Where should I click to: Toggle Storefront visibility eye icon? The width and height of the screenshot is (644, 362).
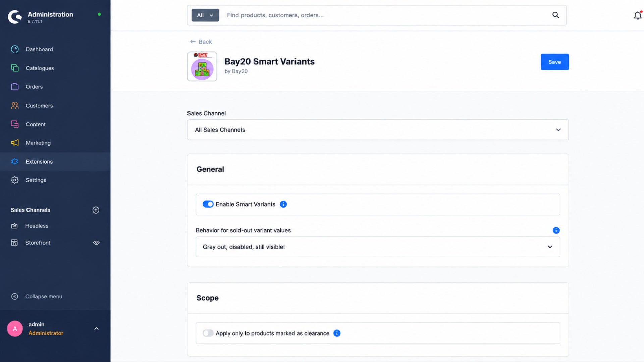pos(96,243)
